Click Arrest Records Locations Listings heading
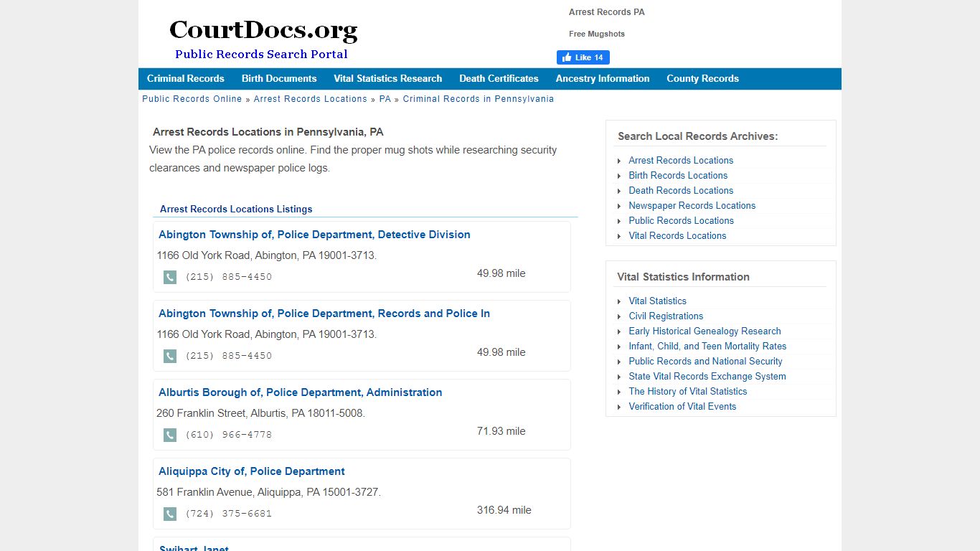The image size is (980, 551). (236, 209)
